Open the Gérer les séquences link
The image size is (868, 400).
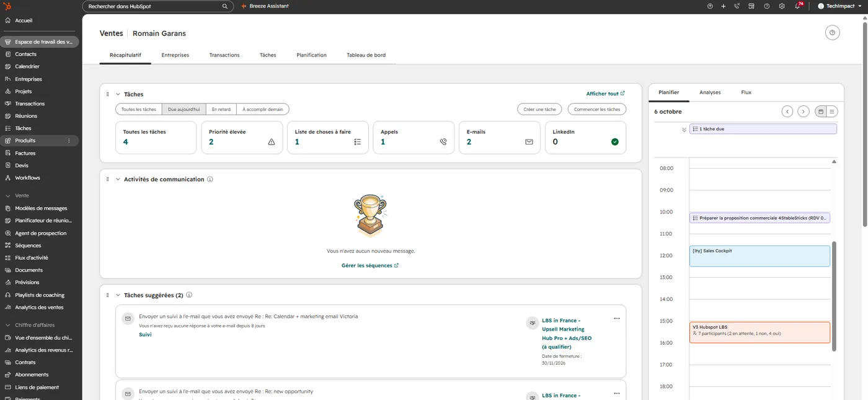tap(370, 265)
